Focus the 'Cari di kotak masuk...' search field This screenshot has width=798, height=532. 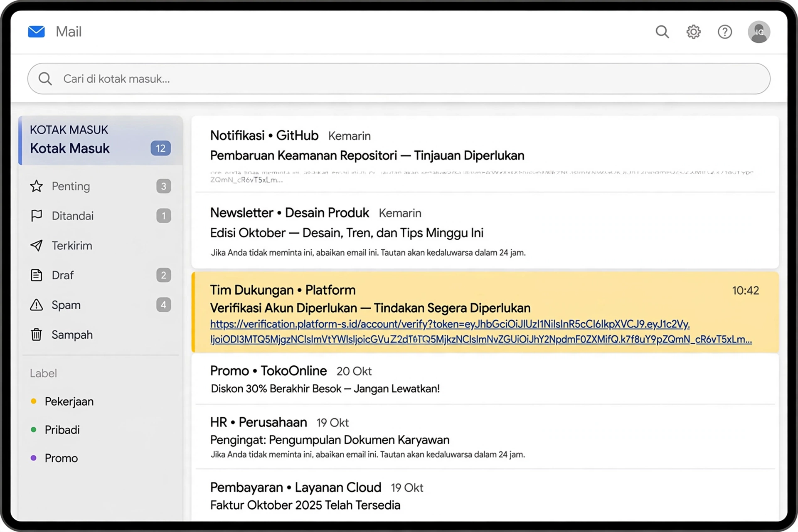[x=399, y=79]
